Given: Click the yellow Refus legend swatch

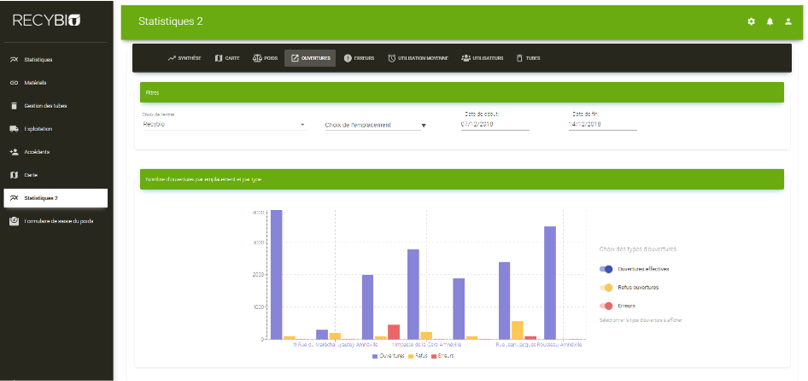Looking at the screenshot, I should [411, 356].
